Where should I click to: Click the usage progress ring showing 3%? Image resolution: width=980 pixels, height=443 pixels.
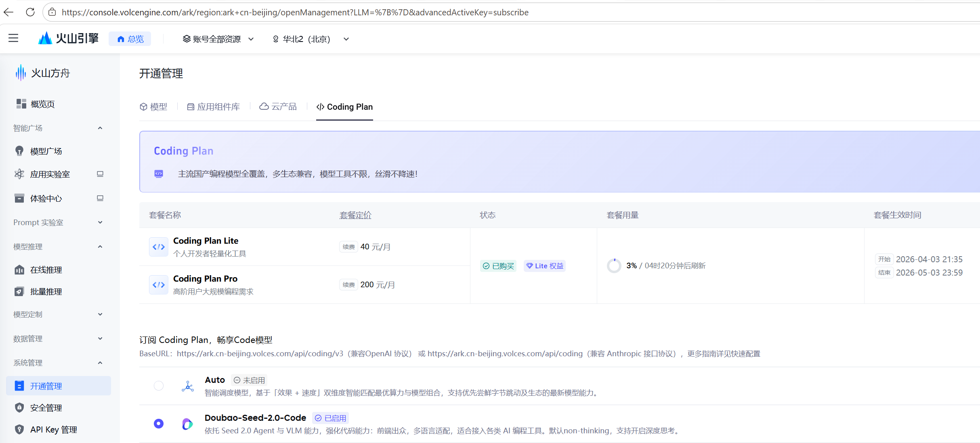(x=614, y=265)
